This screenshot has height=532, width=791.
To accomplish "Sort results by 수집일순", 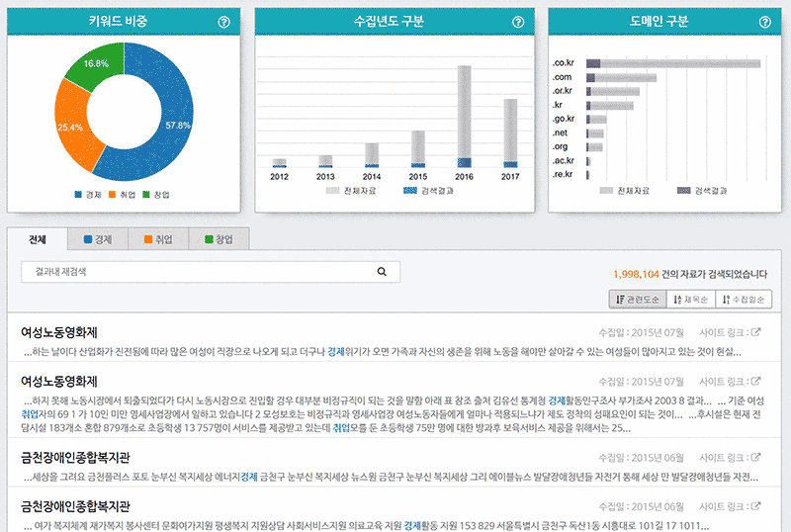I will [x=744, y=299].
